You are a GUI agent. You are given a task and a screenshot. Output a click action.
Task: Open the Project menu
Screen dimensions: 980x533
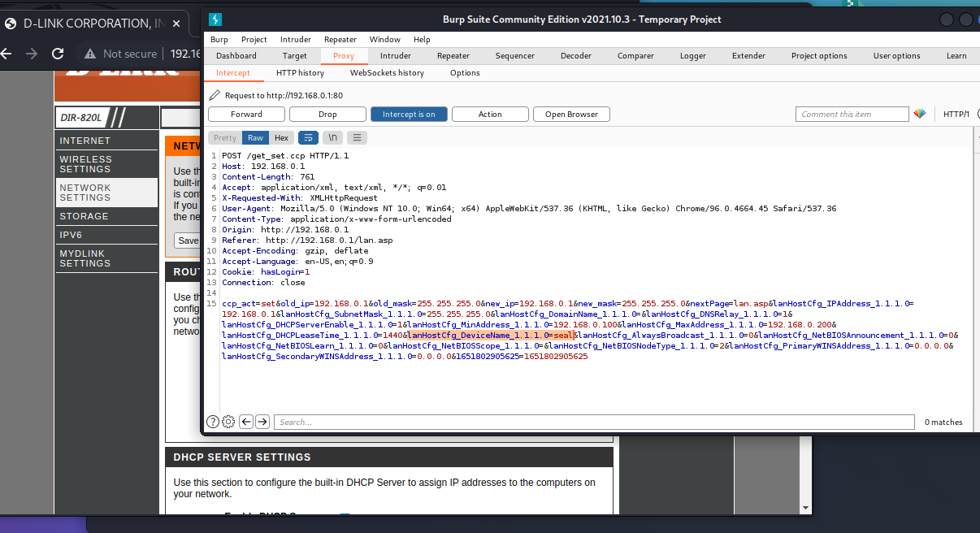pos(254,40)
